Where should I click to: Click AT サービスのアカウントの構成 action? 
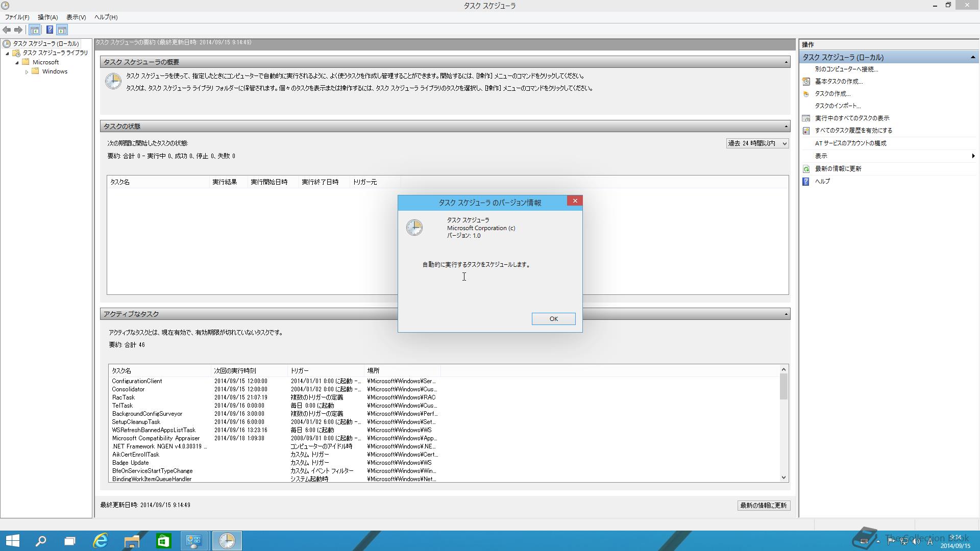(x=850, y=143)
